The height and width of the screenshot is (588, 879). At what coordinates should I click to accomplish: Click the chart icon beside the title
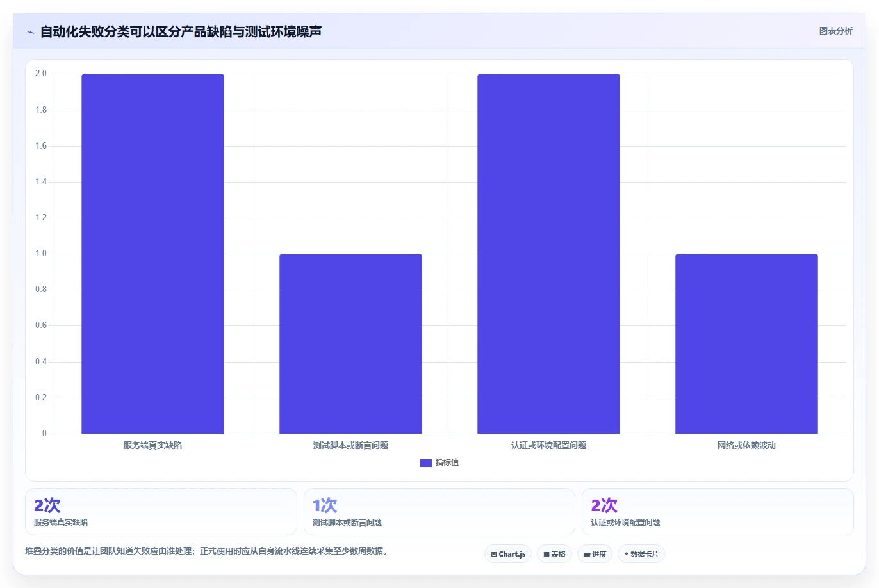[x=30, y=32]
